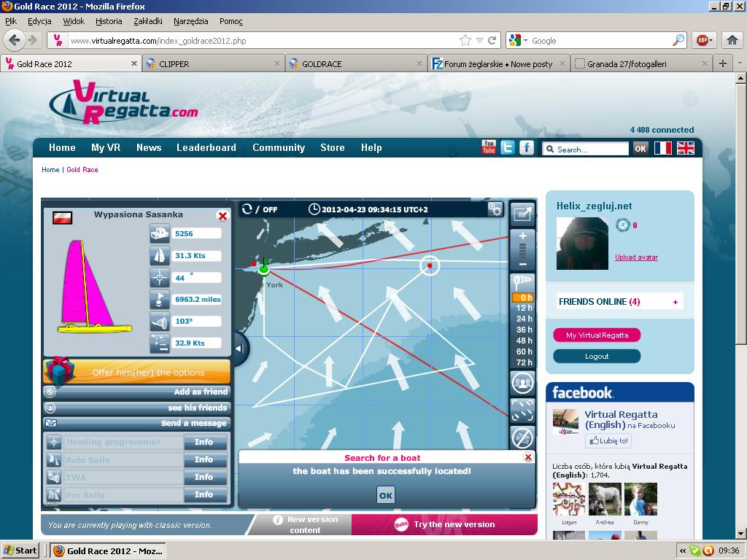
Task: Click the windsock wind forecast icon
Action: pyautogui.click(x=522, y=282)
